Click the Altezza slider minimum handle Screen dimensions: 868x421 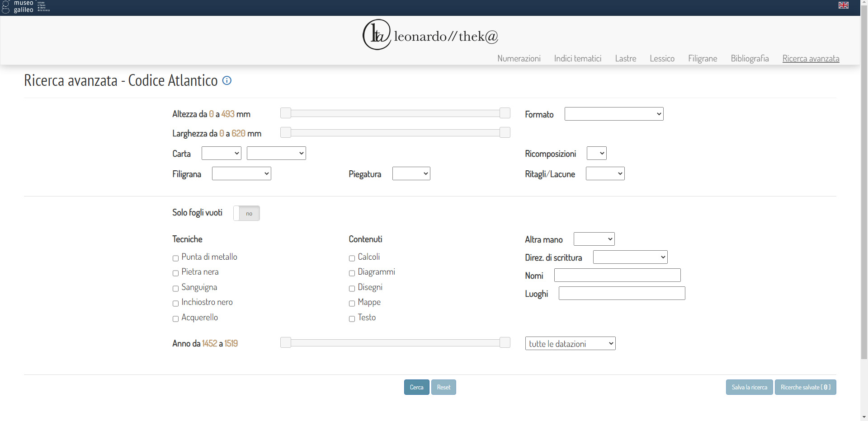pyautogui.click(x=286, y=113)
